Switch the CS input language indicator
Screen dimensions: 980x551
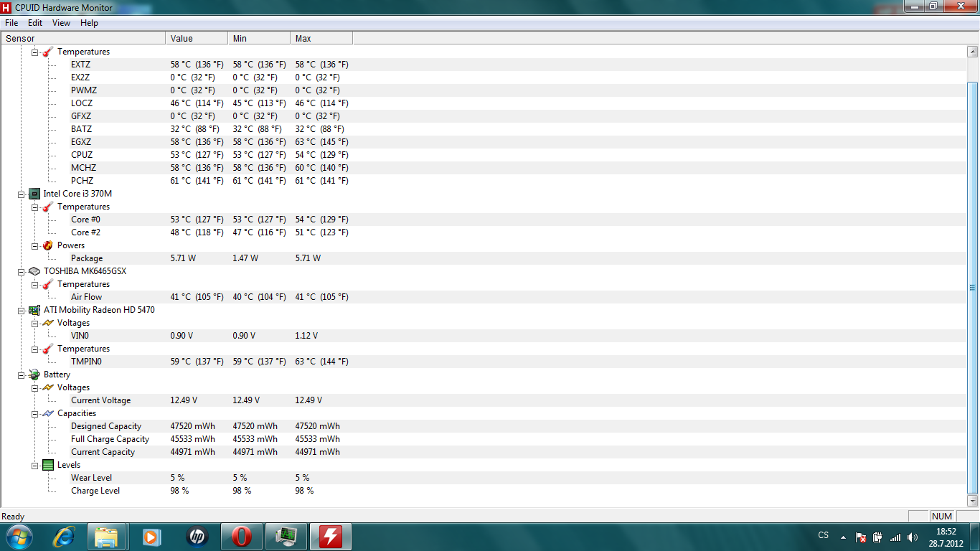tap(823, 536)
